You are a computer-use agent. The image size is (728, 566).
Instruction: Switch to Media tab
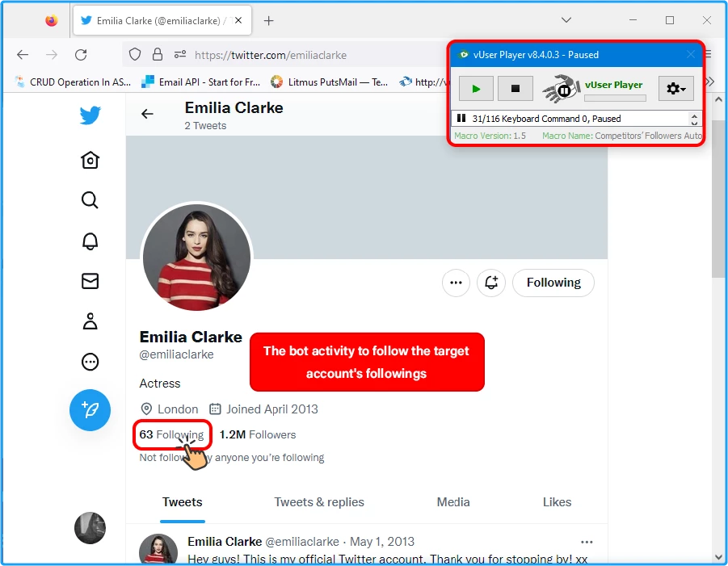453,502
